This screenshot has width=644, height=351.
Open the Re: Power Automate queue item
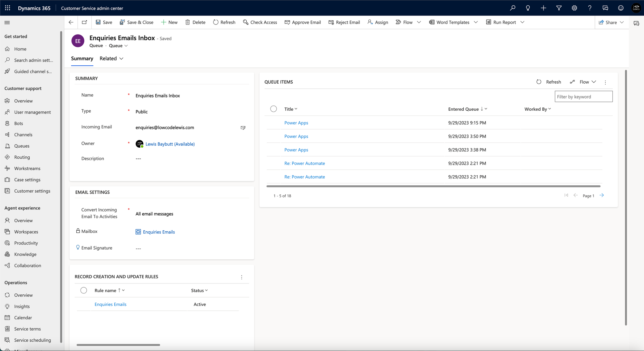305,163
